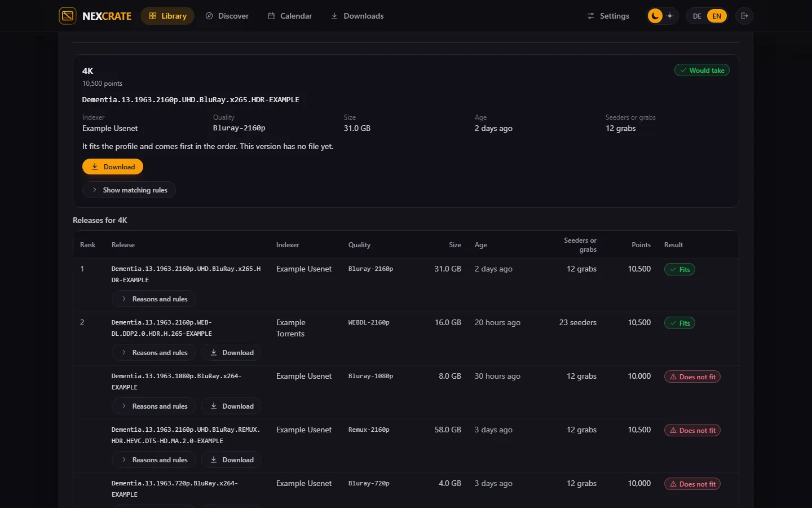Click the Downloads arrow icon in nav
The width and height of the screenshot is (812, 508).
pyautogui.click(x=334, y=16)
